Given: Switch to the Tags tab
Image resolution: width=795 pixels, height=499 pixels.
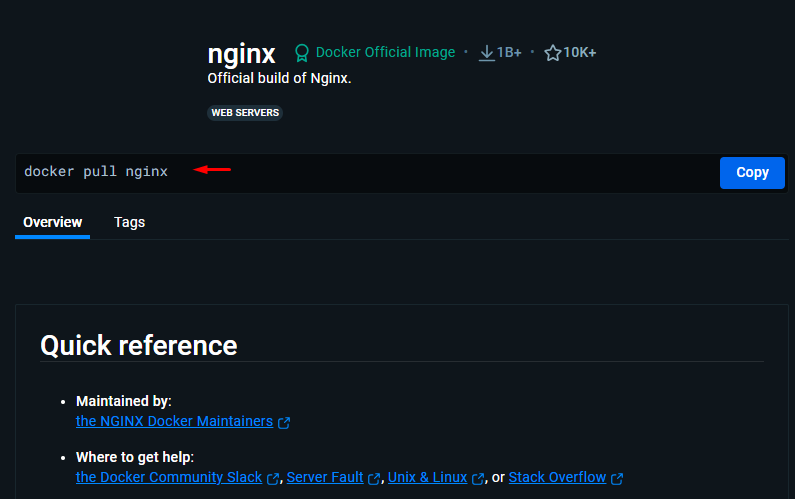Looking at the screenshot, I should [x=129, y=222].
